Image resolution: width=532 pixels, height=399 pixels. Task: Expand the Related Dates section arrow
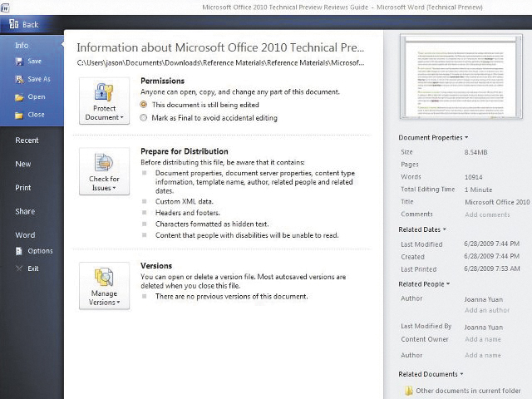pyautogui.click(x=445, y=229)
